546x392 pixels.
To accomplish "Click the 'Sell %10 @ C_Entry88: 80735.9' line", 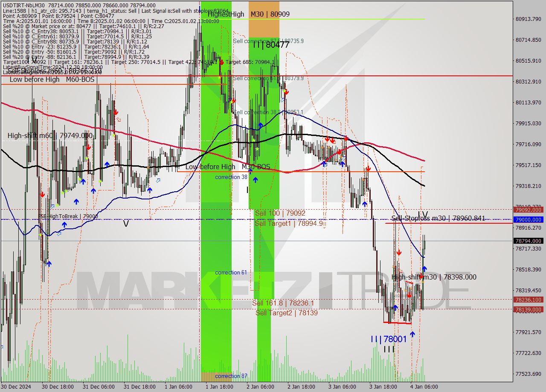I will pos(76,41).
